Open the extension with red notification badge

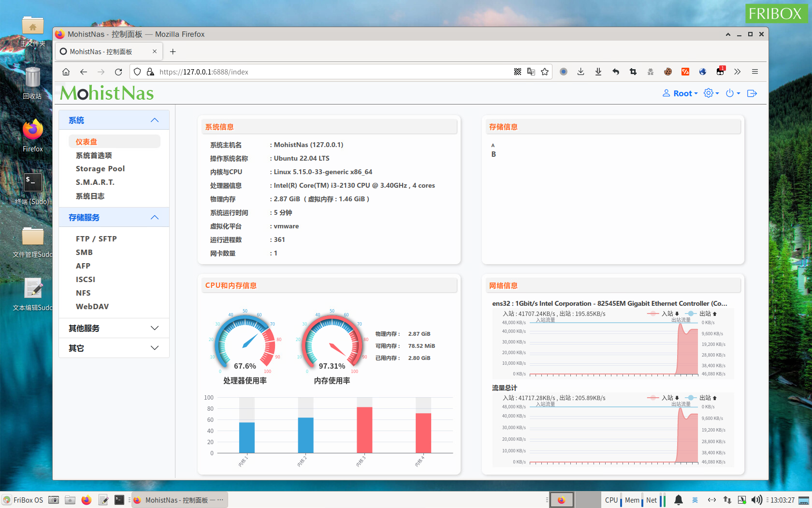tap(720, 71)
